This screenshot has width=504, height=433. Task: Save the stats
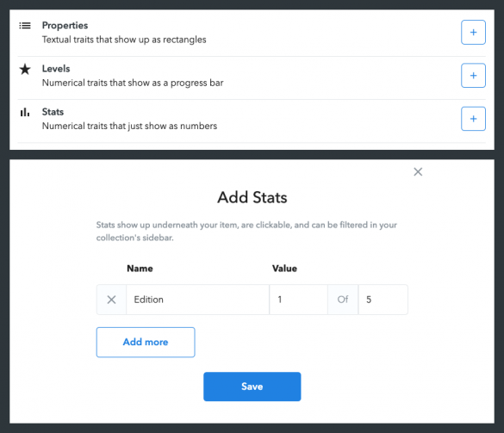(x=252, y=387)
